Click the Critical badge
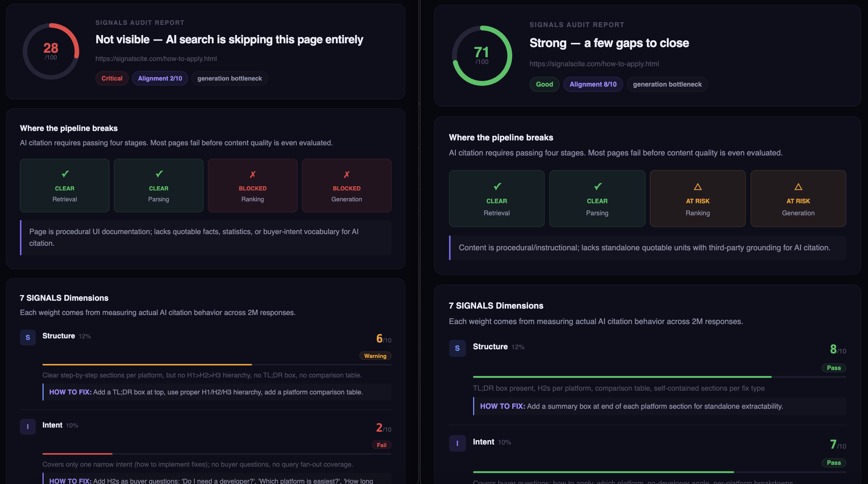The width and height of the screenshot is (868, 484). [x=112, y=78]
